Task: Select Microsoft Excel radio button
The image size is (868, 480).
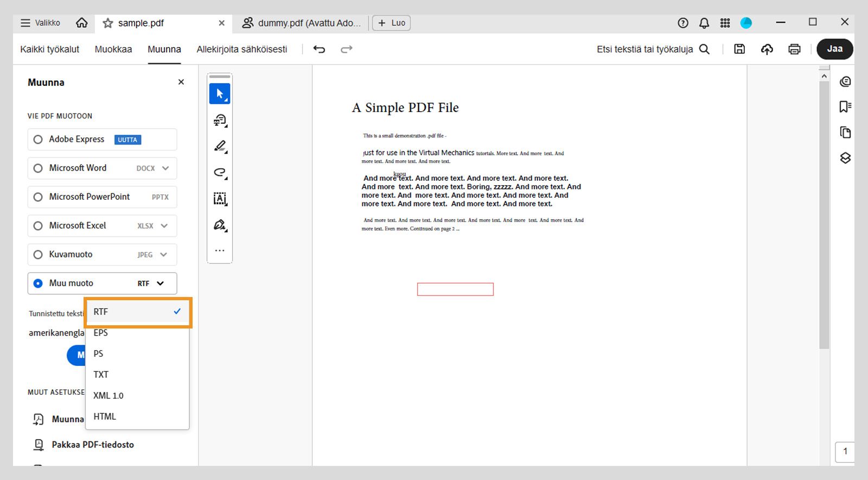Action: [38, 226]
